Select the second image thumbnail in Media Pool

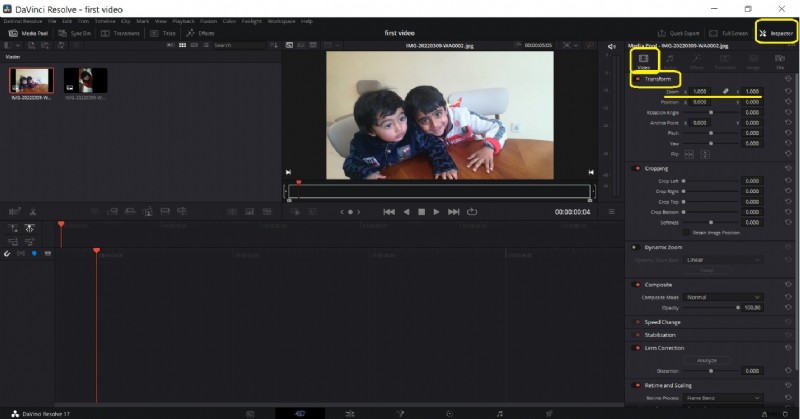(x=85, y=81)
